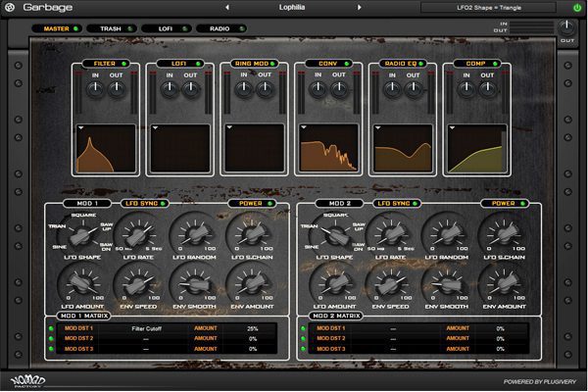Open CONV display dropdown triangle

click(304, 128)
